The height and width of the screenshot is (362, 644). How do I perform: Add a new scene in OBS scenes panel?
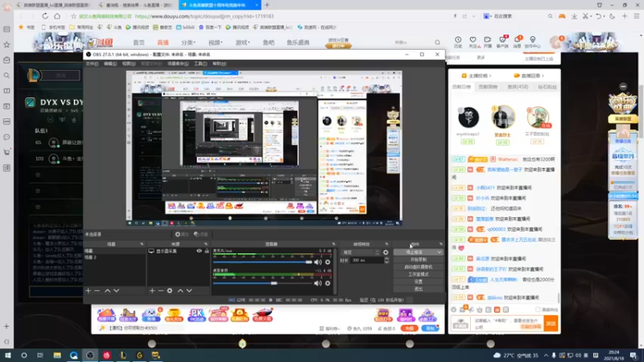coord(88,290)
